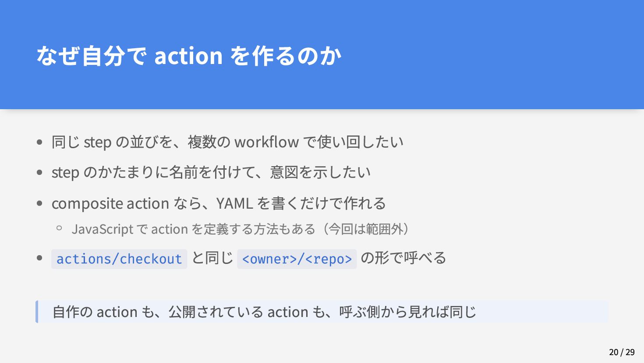
Task: Click the blockquote starting 自作の action も
Action: [x=322, y=312]
